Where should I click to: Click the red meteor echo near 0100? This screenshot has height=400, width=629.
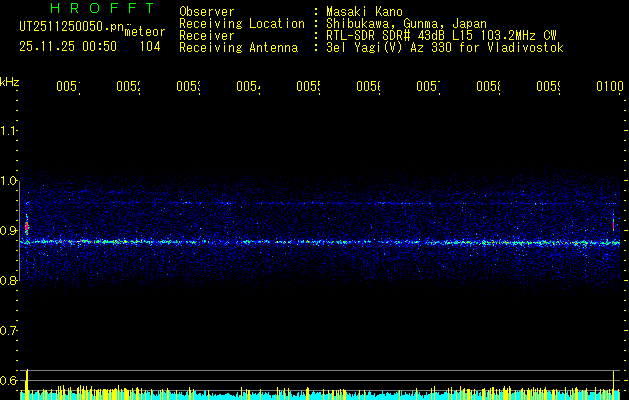pos(613,225)
